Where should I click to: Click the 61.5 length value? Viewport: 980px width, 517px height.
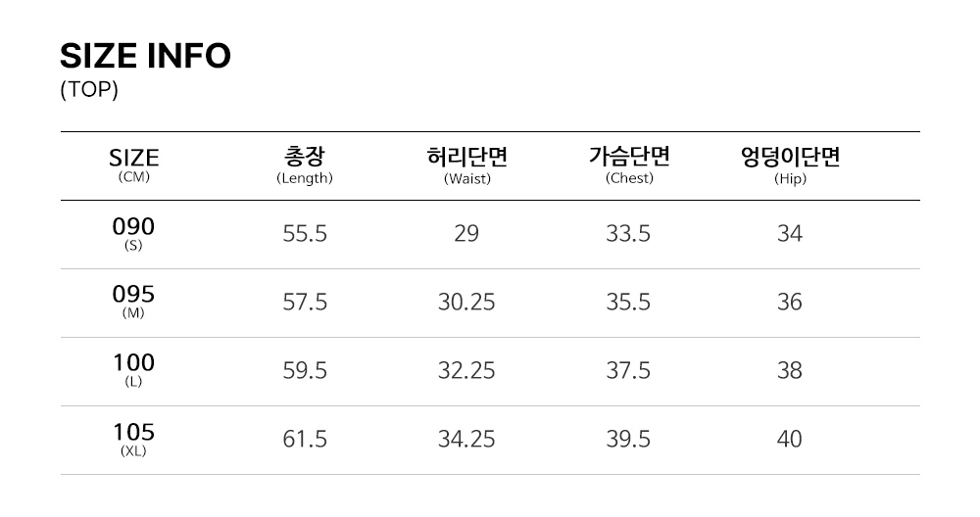(x=305, y=440)
